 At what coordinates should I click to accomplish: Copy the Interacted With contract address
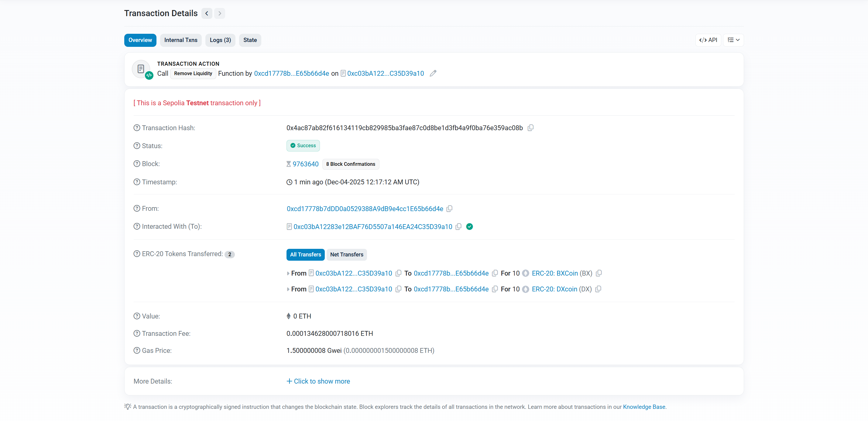tap(458, 226)
